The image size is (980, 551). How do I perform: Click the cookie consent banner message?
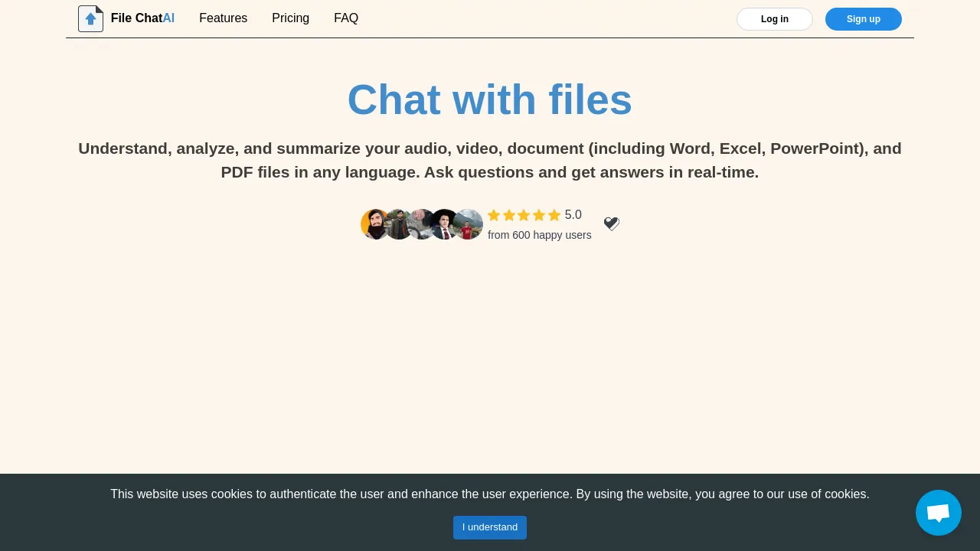[x=490, y=494]
